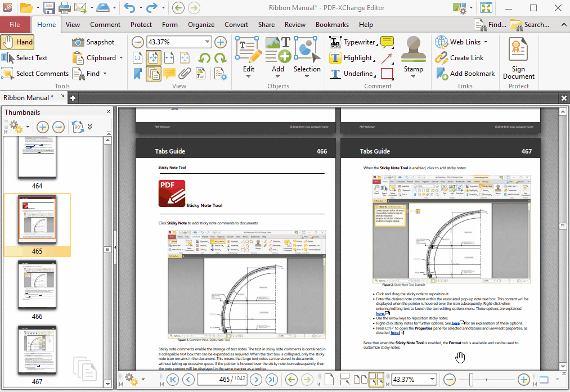Expand the Find dropdown in Tools group

pos(105,73)
